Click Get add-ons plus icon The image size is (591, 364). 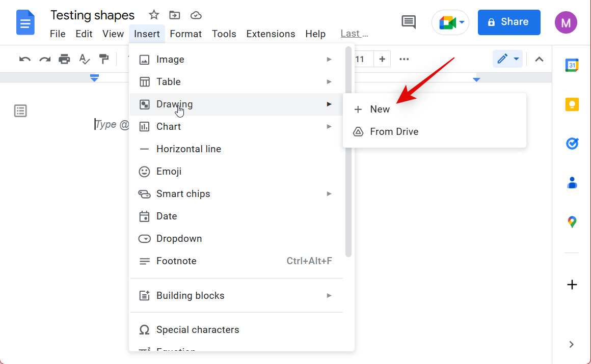572,285
